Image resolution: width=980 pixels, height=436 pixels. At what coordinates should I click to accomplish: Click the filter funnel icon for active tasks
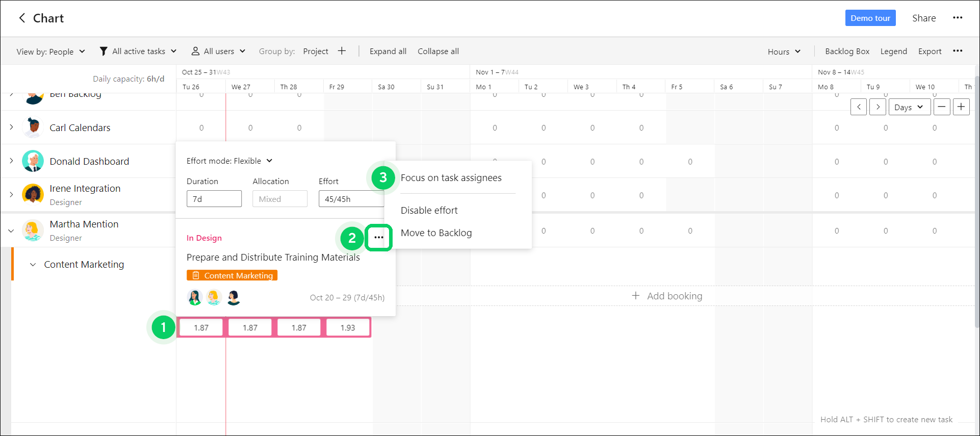[104, 51]
